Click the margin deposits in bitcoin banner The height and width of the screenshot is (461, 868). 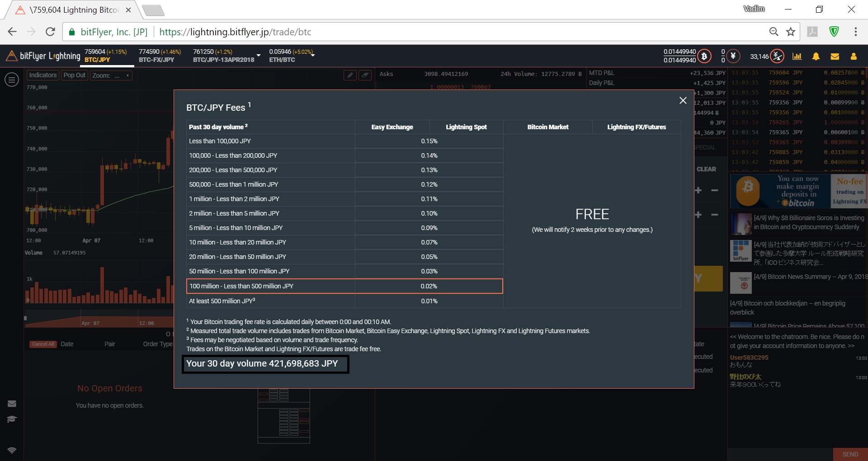(x=780, y=191)
